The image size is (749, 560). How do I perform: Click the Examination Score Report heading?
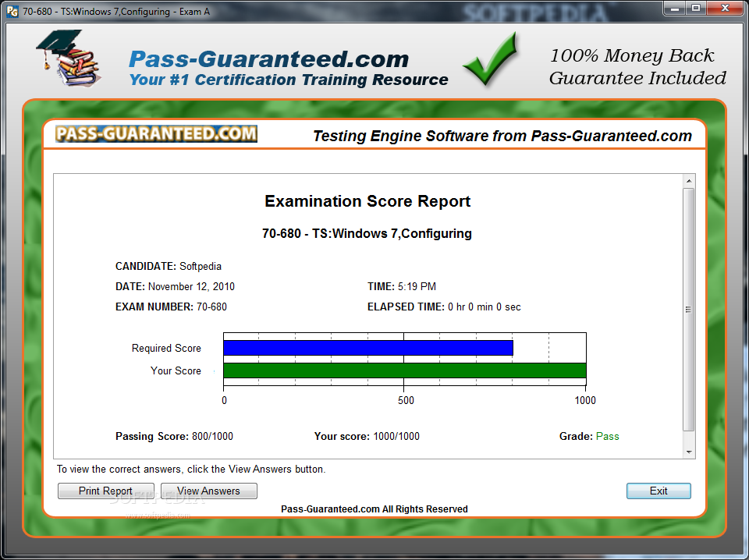click(367, 201)
